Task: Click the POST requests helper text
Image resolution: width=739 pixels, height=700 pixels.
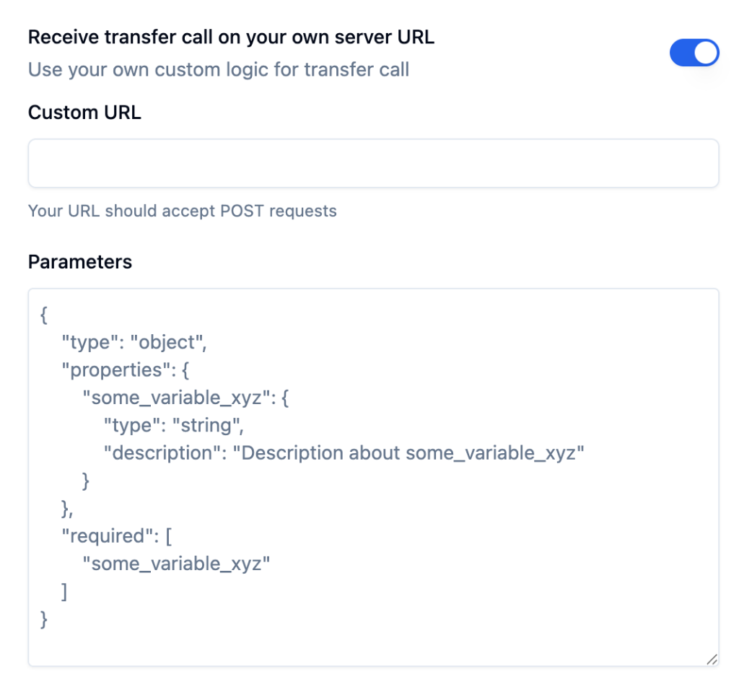Action: coord(182,211)
